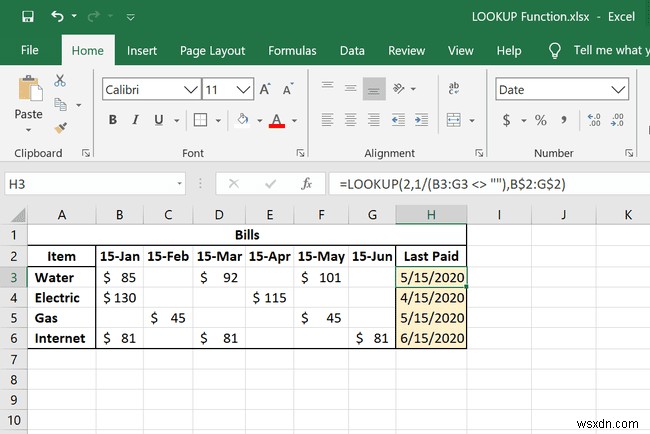Open Customize Quick Access Toolbar menu
The width and height of the screenshot is (650, 434).
pyautogui.click(x=131, y=17)
